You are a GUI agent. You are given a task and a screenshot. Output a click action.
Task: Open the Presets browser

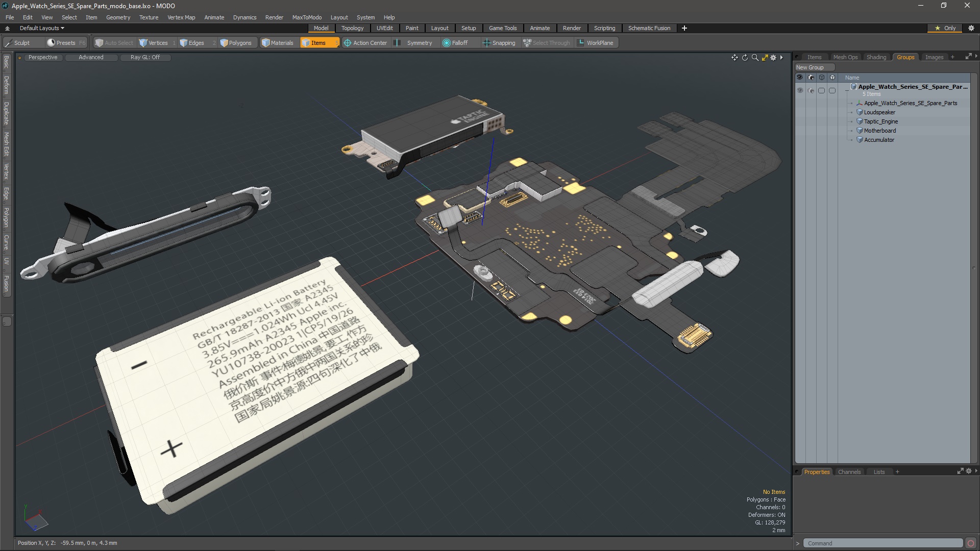point(66,43)
